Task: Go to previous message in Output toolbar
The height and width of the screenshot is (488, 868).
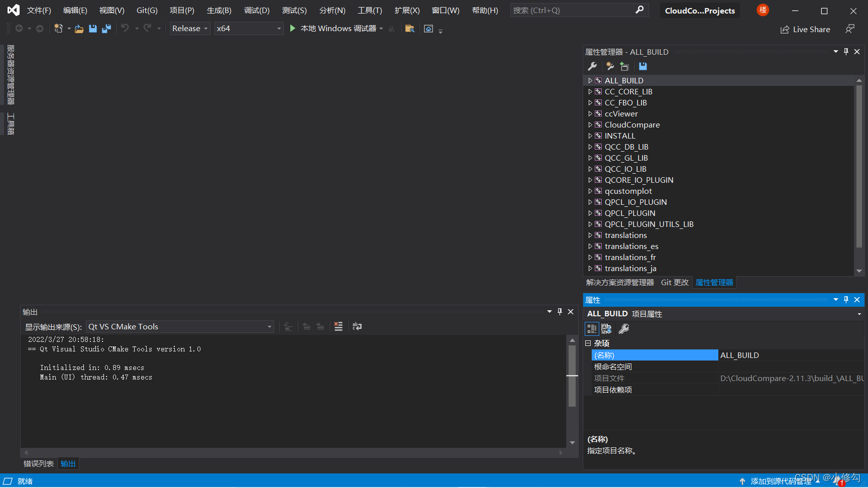Action: 306,326
